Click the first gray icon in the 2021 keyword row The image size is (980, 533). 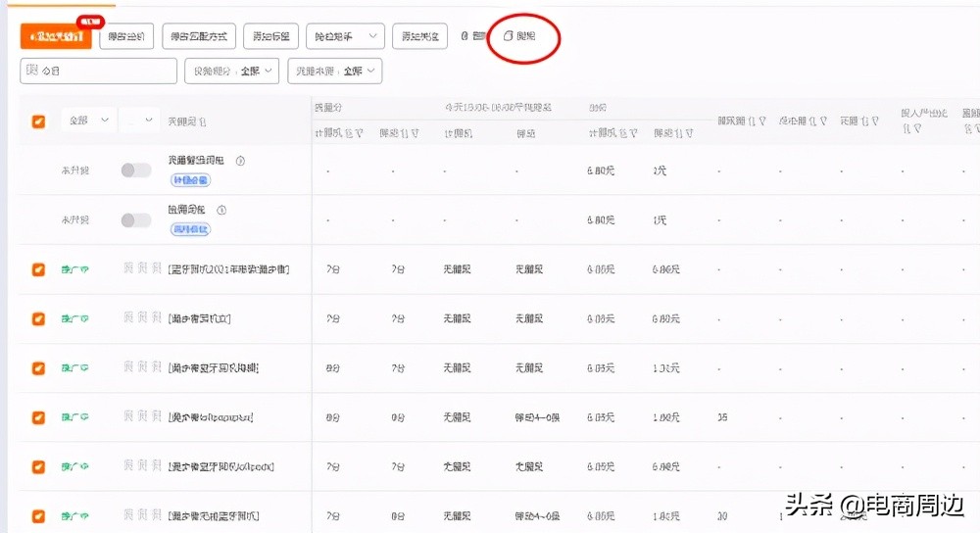(127, 268)
